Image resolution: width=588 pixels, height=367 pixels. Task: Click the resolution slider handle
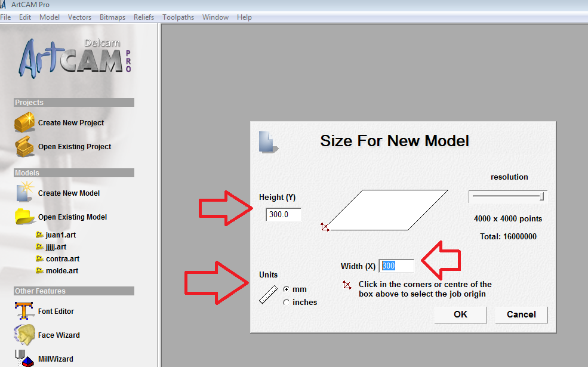coord(541,196)
